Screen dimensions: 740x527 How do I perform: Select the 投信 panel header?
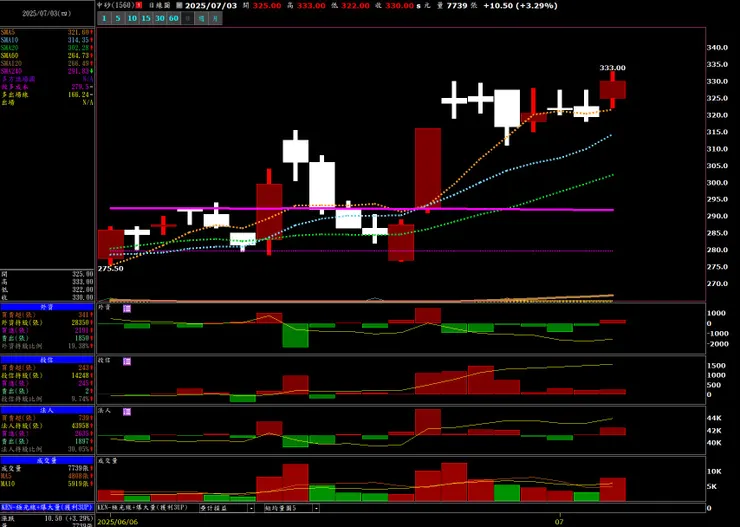pos(47,360)
